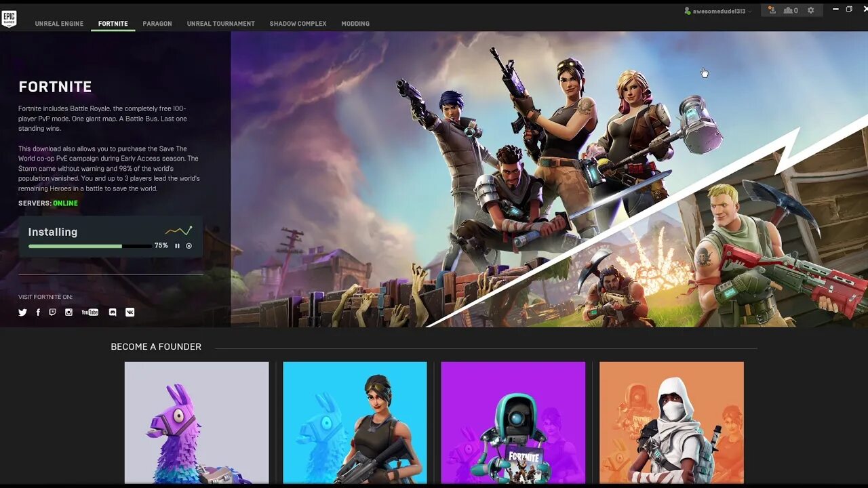Visit Fortnite on VK

[130, 312]
